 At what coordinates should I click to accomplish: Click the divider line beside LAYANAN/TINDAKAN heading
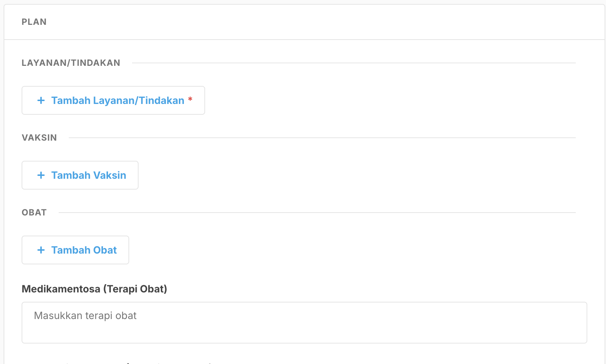(353, 63)
